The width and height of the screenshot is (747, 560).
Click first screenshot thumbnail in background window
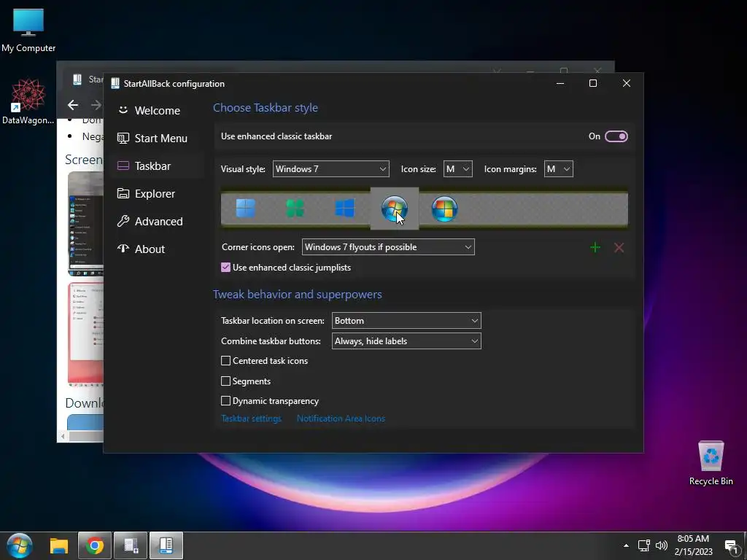[86, 223]
